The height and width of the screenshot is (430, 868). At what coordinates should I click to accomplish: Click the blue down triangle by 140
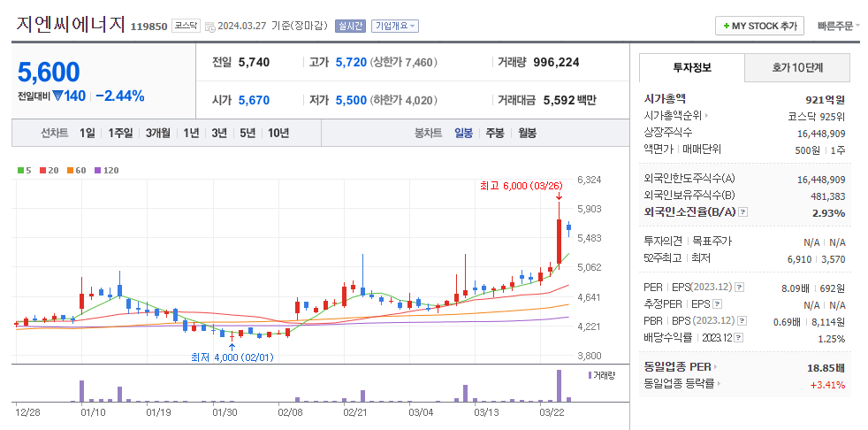pos(58,96)
